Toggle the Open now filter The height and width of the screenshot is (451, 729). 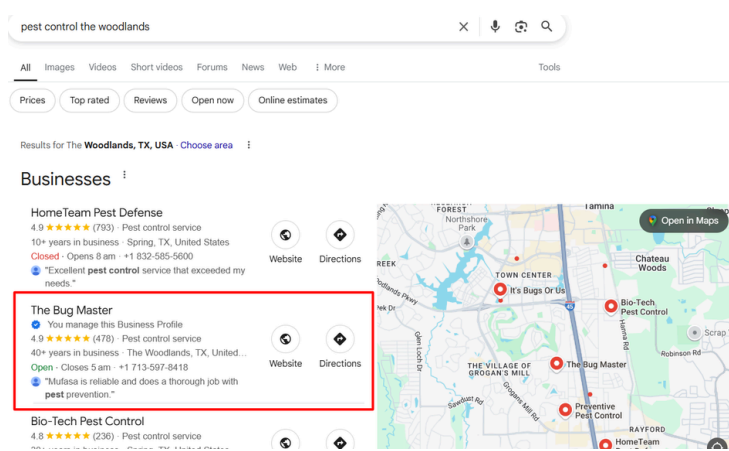pyautogui.click(x=212, y=100)
